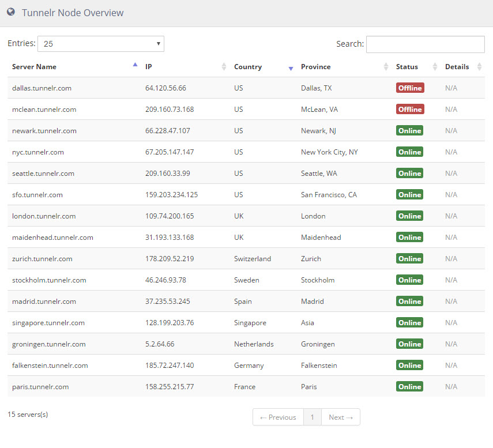The width and height of the screenshot is (493, 448).
Task: Click IP address 37.235.53.245
Action: (168, 302)
